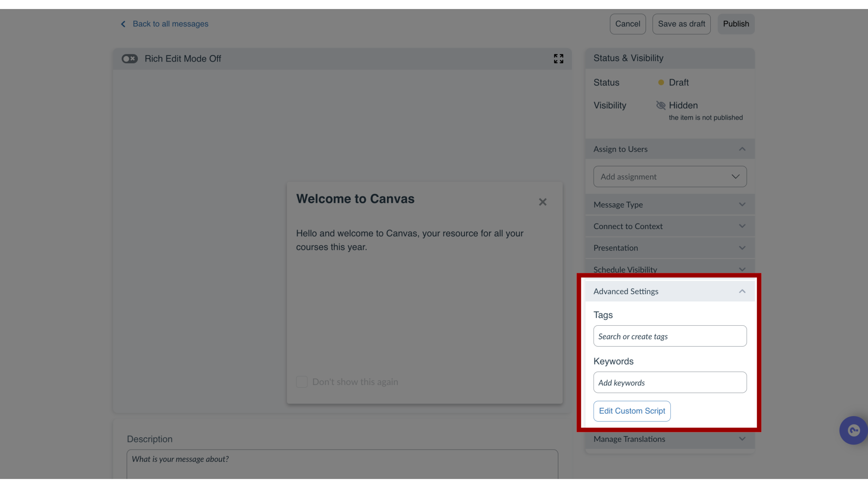Expand Manage Translations section
The width and height of the screenshot is (868, 488).
[670, 439]
